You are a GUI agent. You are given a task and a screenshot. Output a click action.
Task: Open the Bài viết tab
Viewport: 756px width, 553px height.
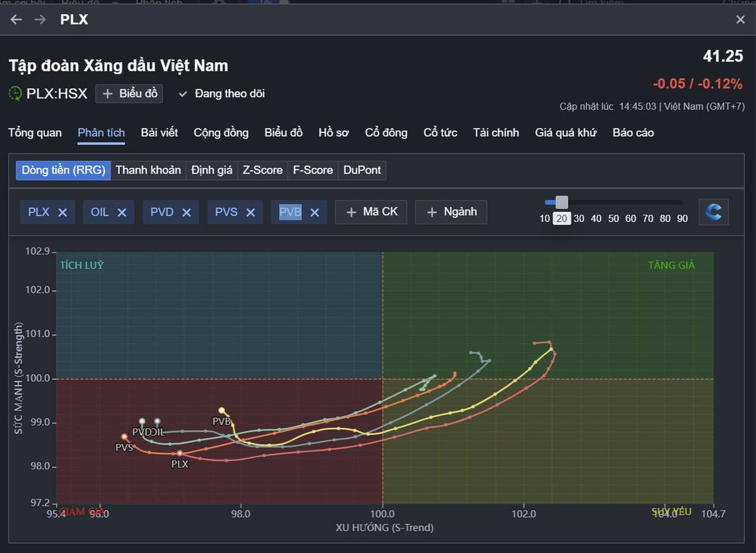pos(159,133)
